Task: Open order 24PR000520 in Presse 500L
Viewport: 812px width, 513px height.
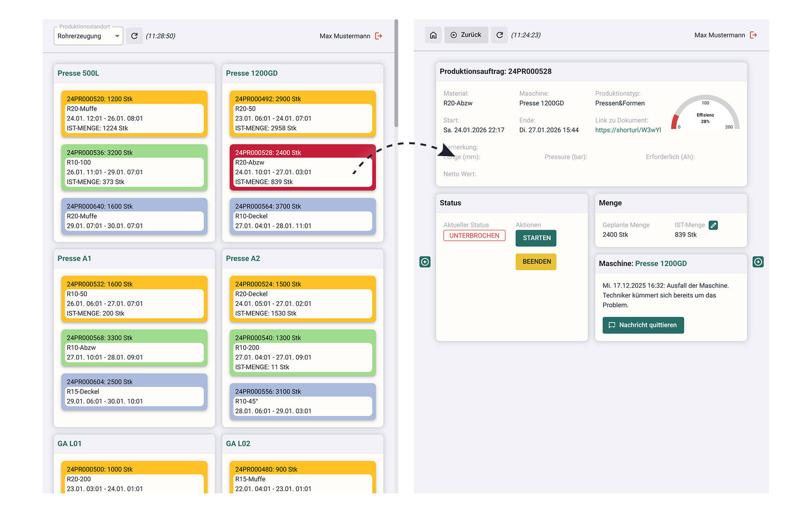Action: click(x=134, y=114)
